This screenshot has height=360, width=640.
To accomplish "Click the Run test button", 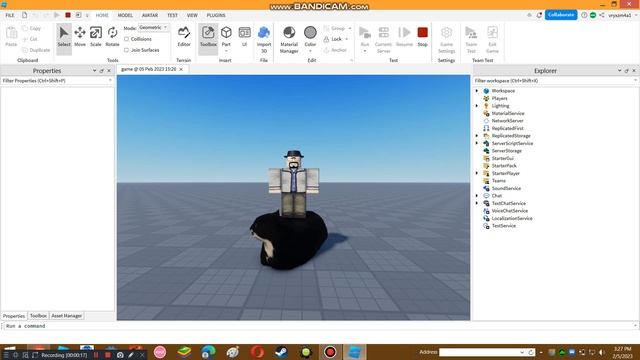I will (365, 36).
